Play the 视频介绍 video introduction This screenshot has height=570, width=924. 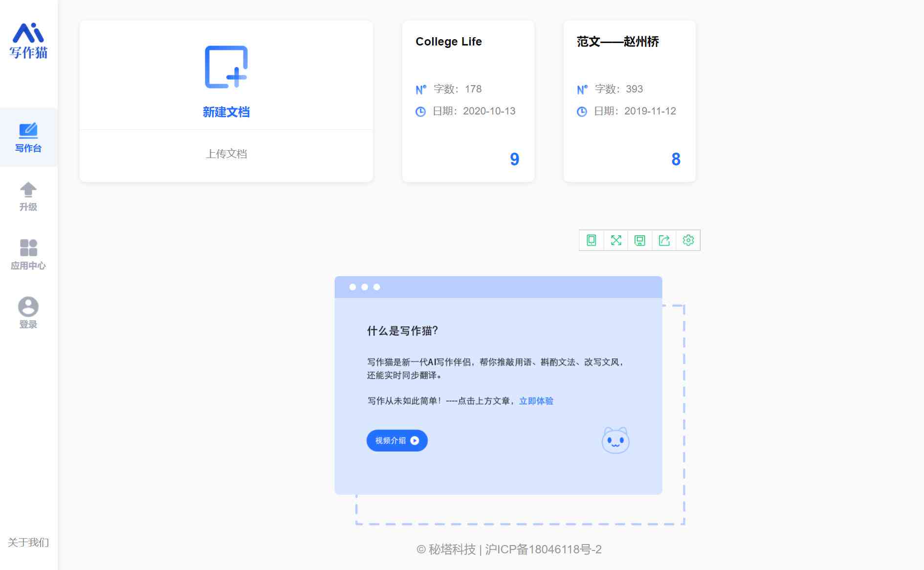397,440
